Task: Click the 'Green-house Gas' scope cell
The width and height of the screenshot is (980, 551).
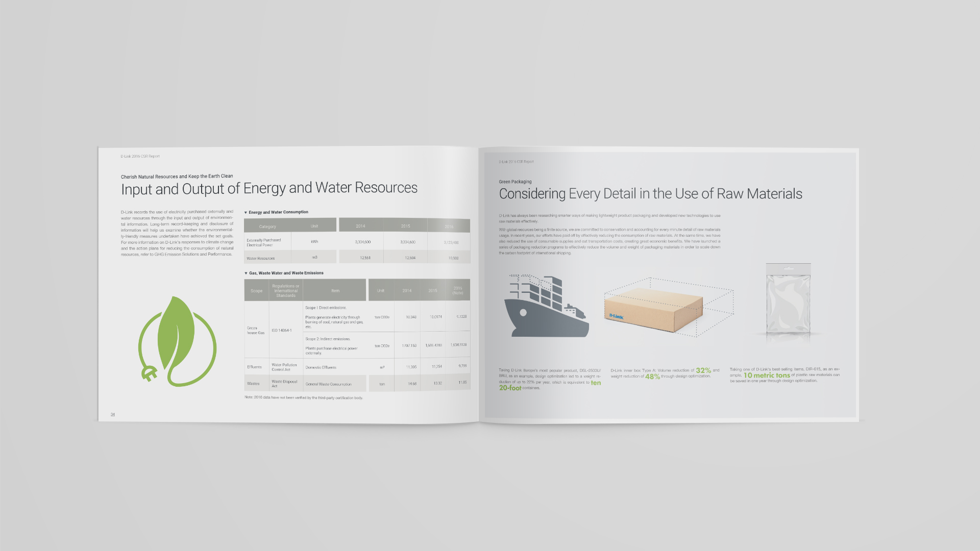Action: point(256,331)
